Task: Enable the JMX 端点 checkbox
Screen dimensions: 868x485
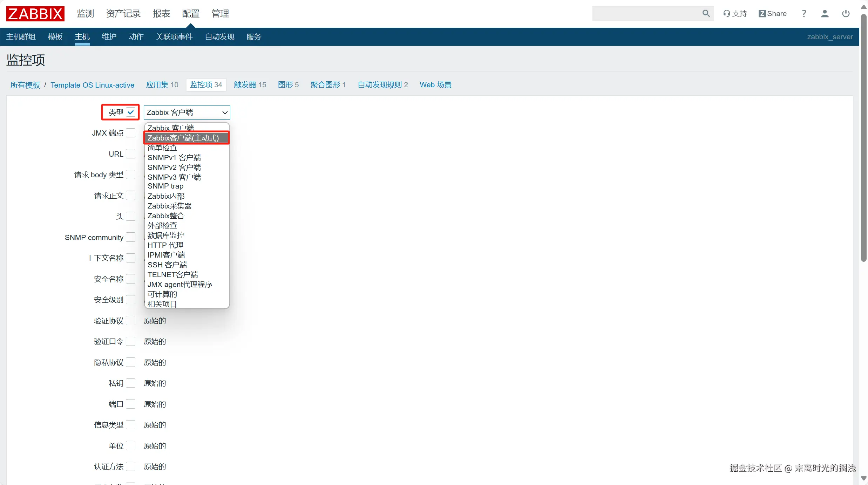Action: click(x=131, y=133)
